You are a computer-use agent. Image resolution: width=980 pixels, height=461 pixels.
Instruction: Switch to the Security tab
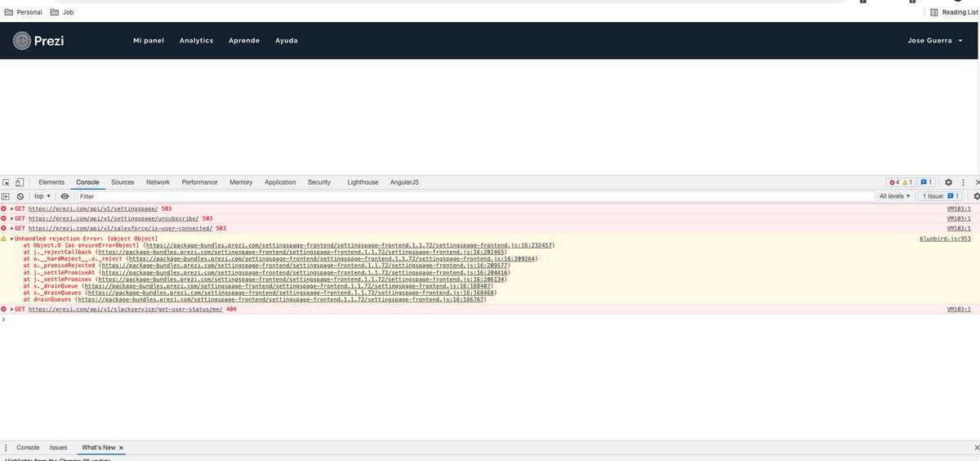[x=319, y=182]
